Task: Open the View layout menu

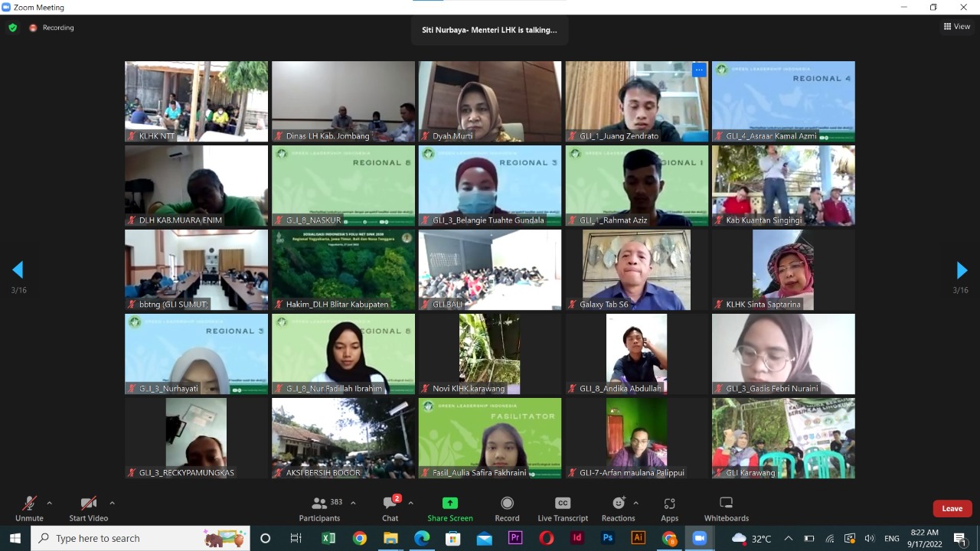Action: (957, 27)
